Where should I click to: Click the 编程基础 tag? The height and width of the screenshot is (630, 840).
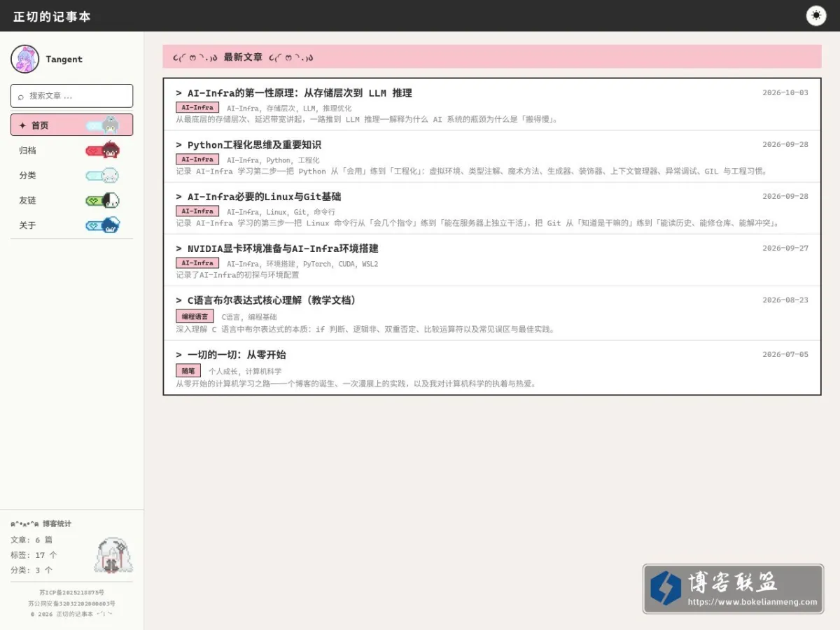tap(262, 317)
